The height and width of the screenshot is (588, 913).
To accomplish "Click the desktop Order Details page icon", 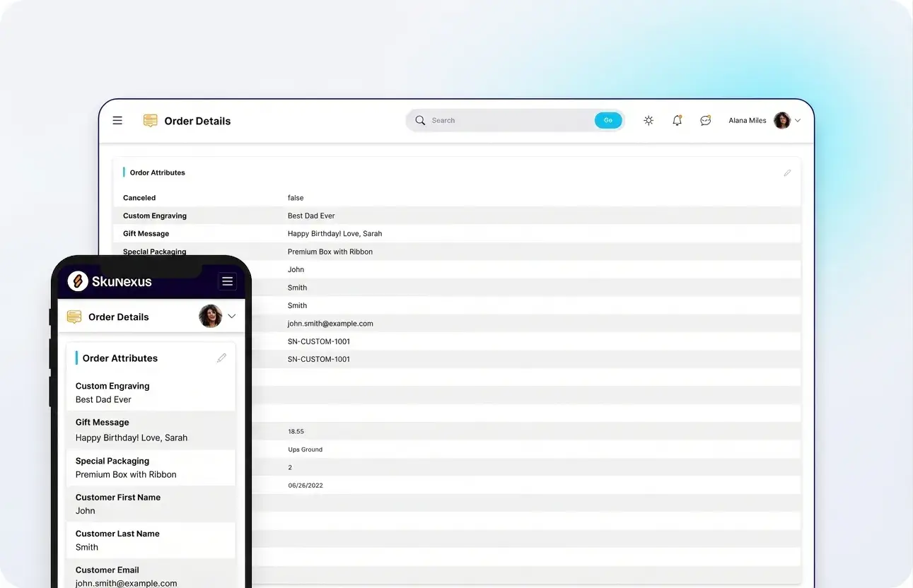I will click(x=150, y=121).
